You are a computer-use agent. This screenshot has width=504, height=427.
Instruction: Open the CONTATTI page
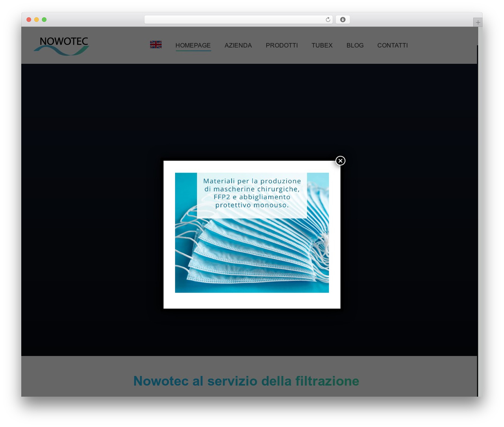coord(393,45)
